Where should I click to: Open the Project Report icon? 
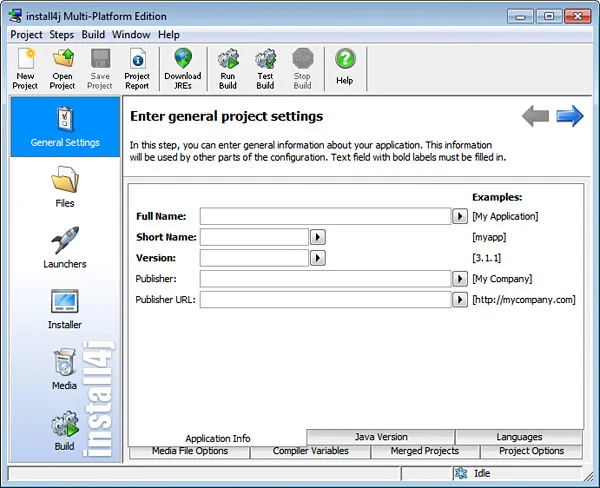point(137,62)
